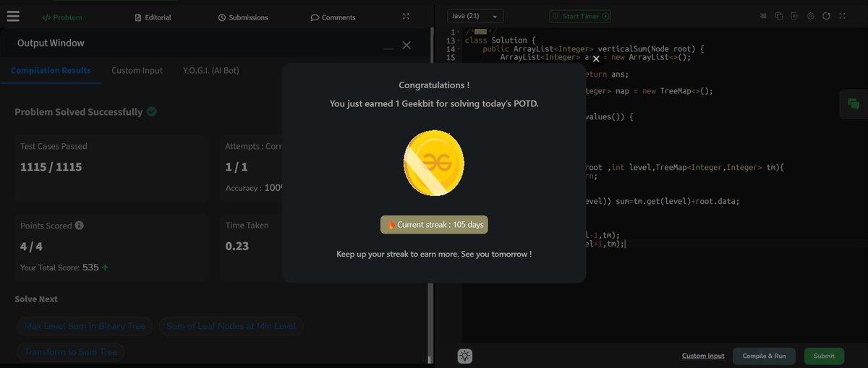Image resolution: width=868 pixels, height=368 pixels.
Task: Click the Current streak 105 days badge
Action: [x=434, y=225]
